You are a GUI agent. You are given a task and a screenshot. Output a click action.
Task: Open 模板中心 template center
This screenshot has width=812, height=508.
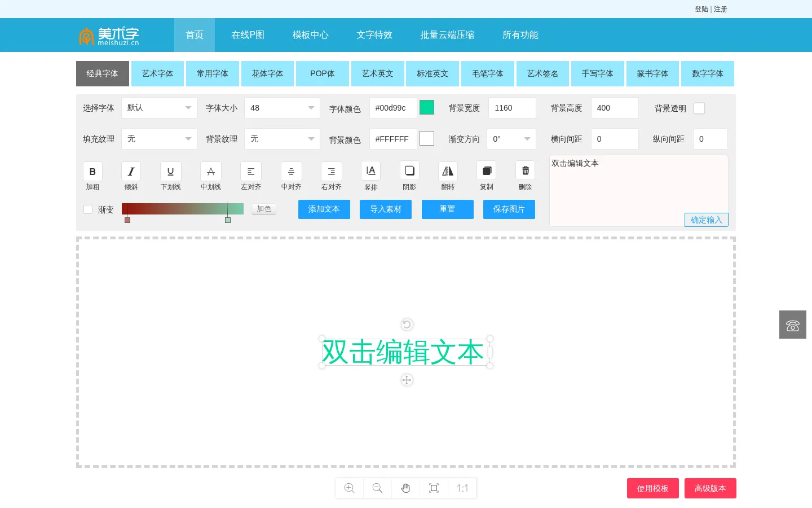tap(311, 35)
